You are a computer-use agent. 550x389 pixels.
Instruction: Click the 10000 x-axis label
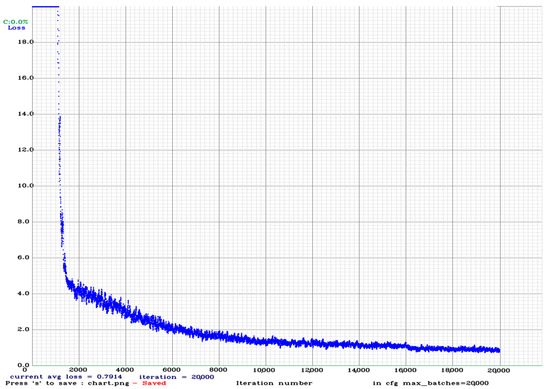click(x=264, y=370)
